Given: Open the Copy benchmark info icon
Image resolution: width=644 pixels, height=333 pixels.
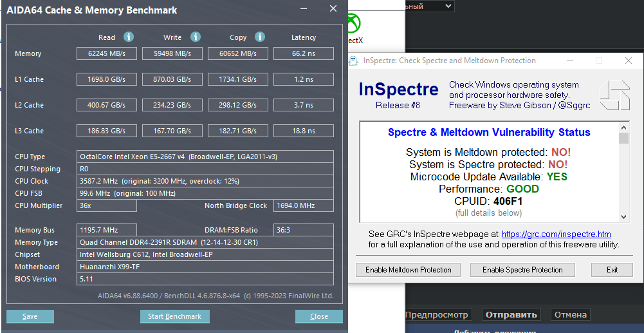Looking at the screenshot, I should (x=259, y=37).
